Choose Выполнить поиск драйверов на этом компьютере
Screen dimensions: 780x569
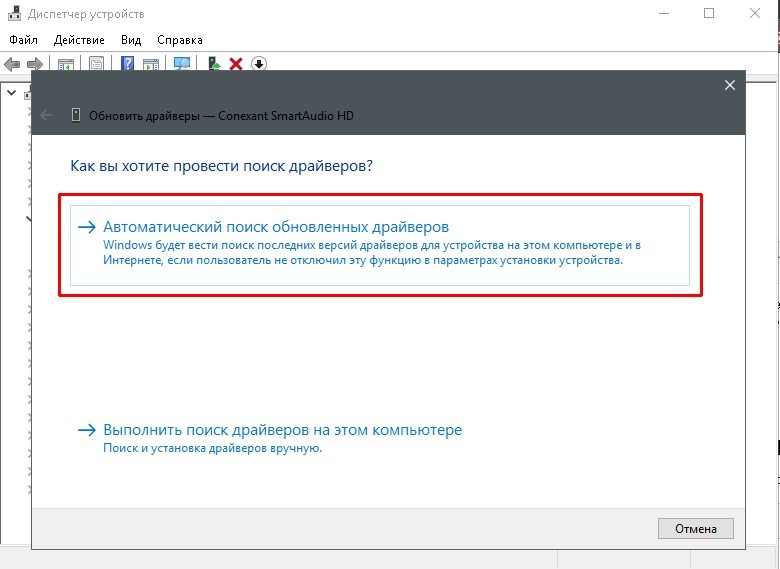coord(270,438)
